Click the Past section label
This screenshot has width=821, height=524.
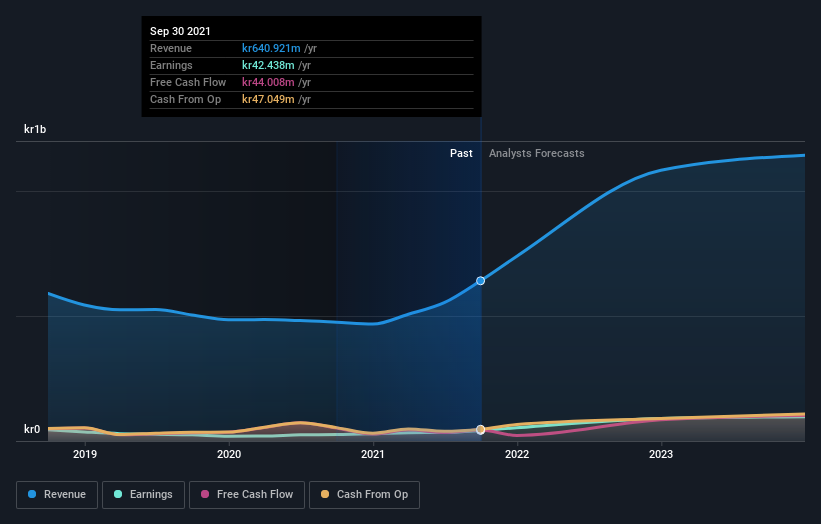coord(461,153)
